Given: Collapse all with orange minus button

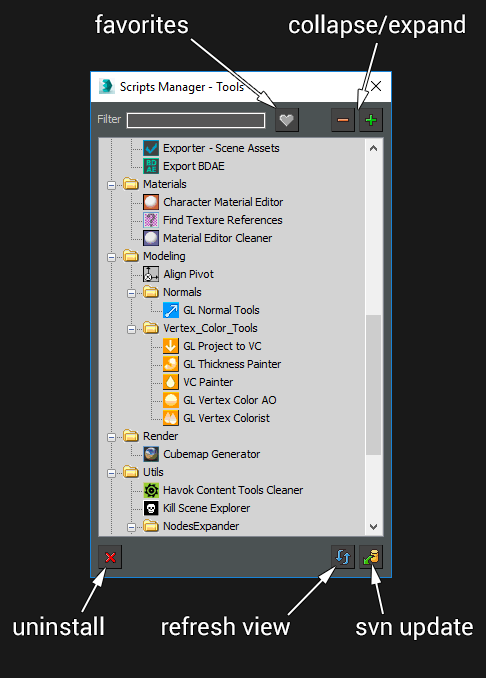Looking at the screenshot, I should tap(343, 120).
